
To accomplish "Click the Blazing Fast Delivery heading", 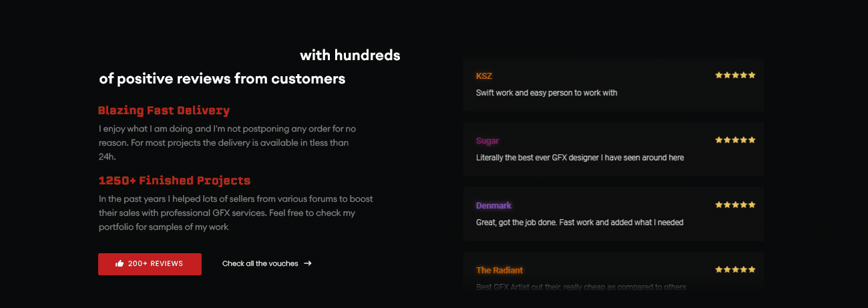I will (x=164, y=111).
